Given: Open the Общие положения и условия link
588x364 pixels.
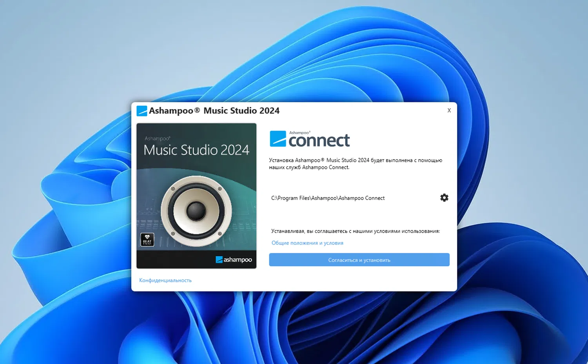Looking at the screenshot, I should point(307,243).
